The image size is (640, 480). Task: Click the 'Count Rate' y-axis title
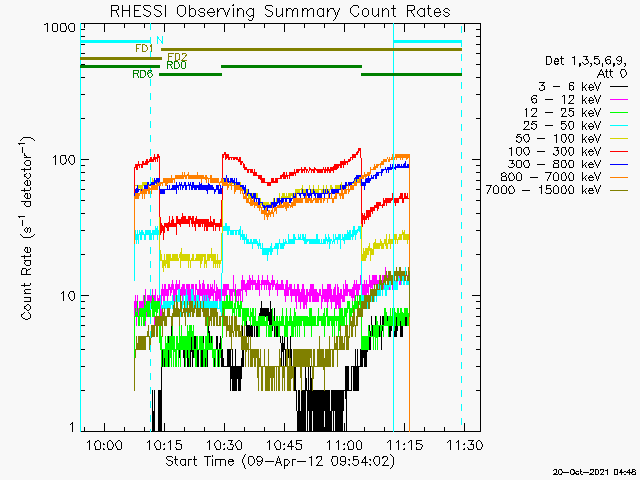[27, 229]
